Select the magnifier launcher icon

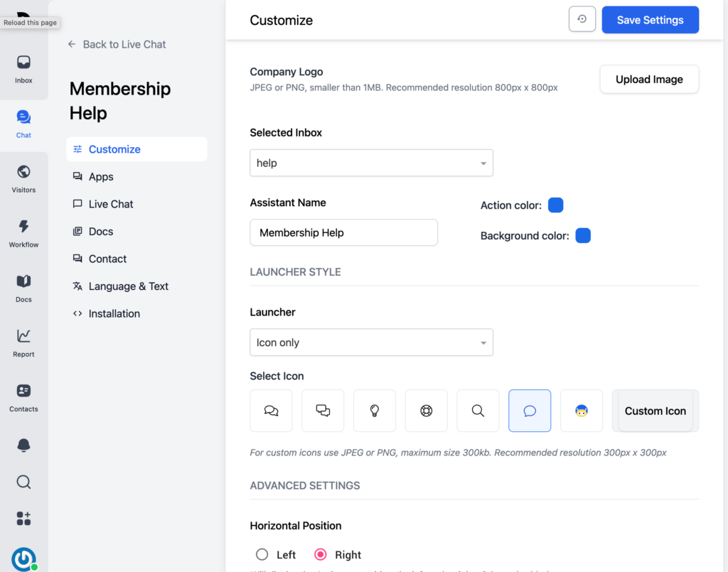click(x=478, y=411)
